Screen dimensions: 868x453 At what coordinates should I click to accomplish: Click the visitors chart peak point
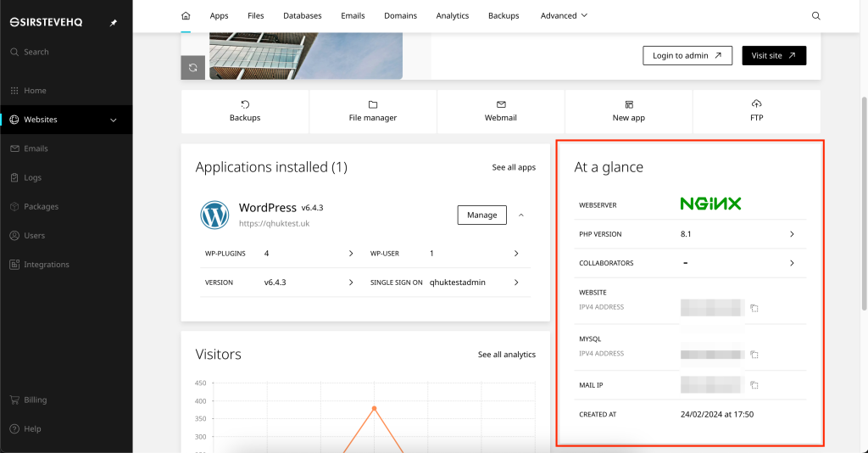(x=374, y=409)
